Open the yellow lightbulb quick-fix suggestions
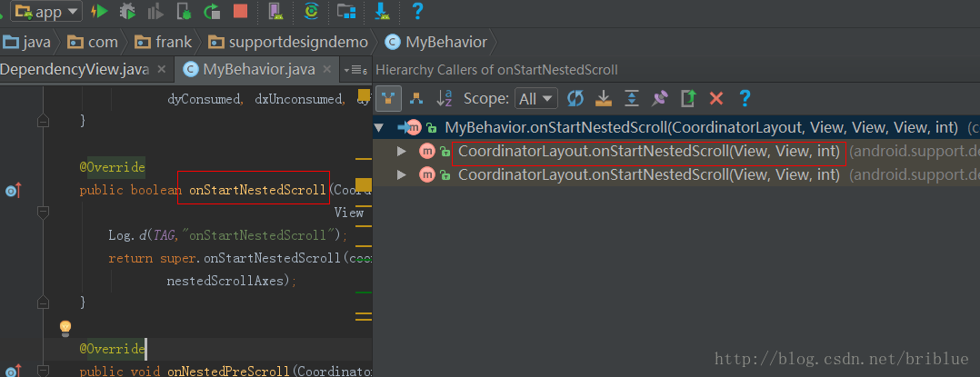The image size is (980, 377). click(65, 326)
